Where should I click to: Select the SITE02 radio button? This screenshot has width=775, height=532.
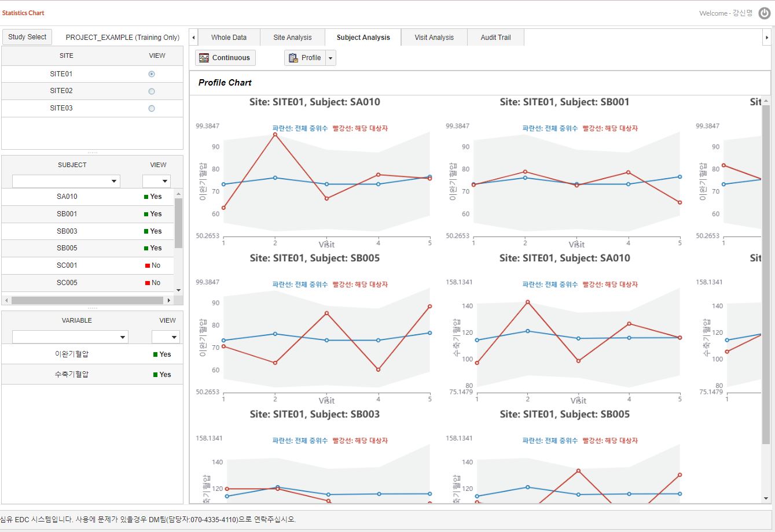pos(152,91)
